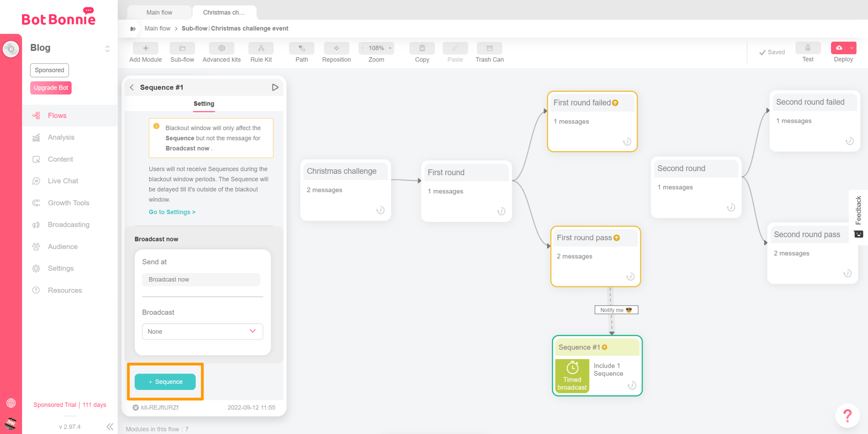Open Broadcasting in the sidebar

[x=69, y=224]
